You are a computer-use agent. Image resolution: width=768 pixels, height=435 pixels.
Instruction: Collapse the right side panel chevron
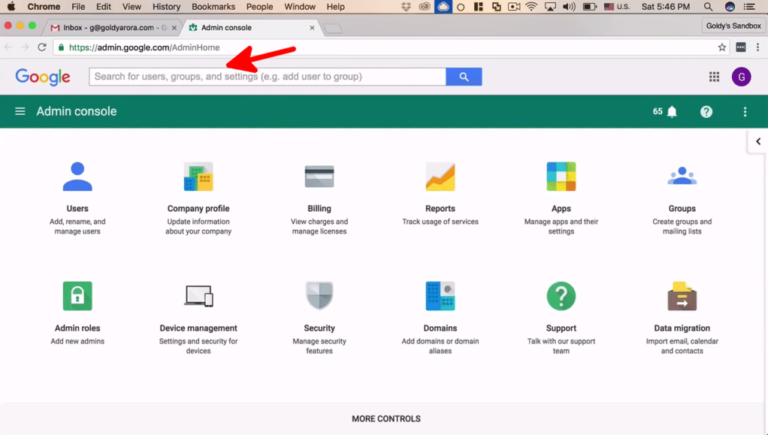pyautogui.click(x=758, y=142)
